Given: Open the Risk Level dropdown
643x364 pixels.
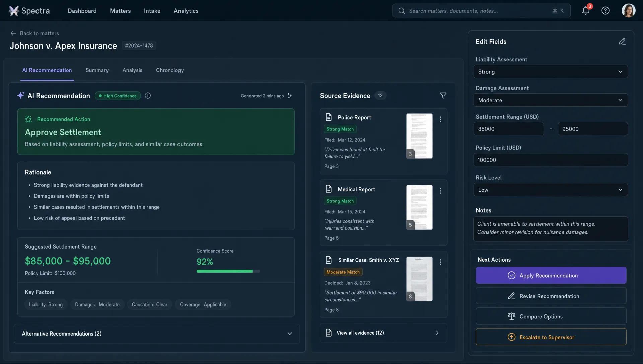Looking at the screenshot, I should tap(551, 190).
